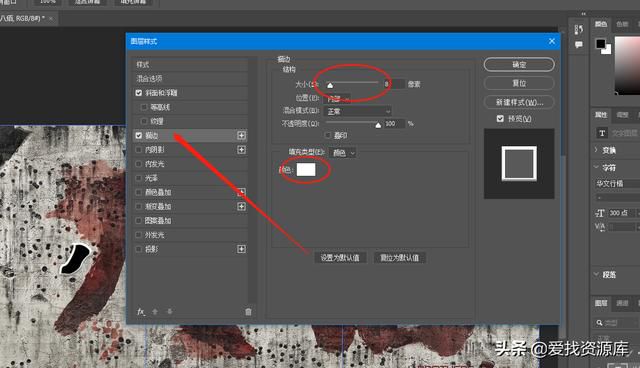Toggle the 预览 preview checkbox
The height and width of the screenshot is (368, 640).
click(500, 119)
